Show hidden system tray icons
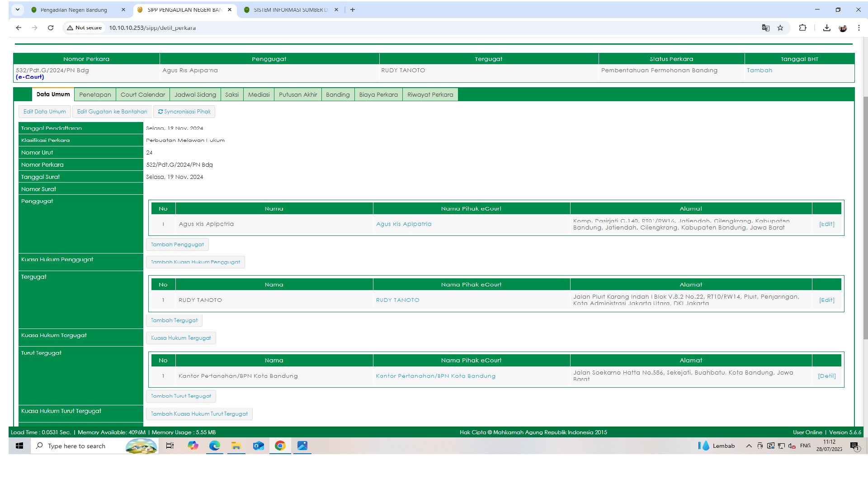Viewport: 868px width, 488px height. [x=749, y=446]
